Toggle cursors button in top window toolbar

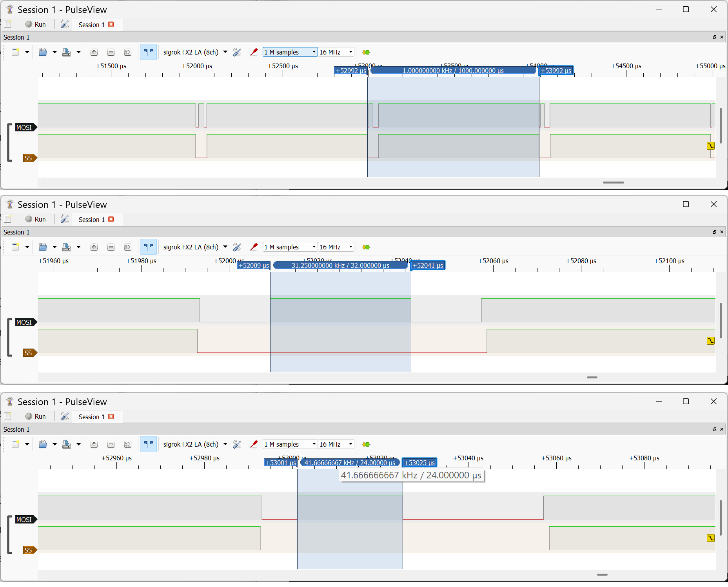click(149, 52)
